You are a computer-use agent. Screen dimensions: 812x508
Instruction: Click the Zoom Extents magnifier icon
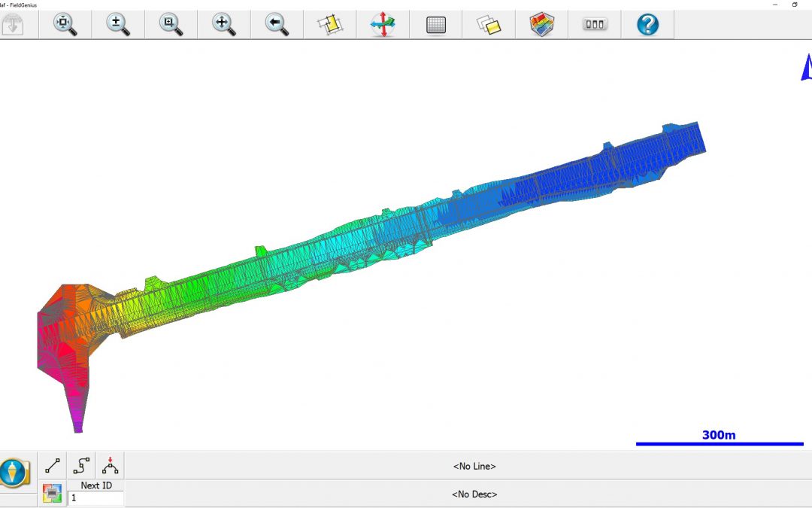coord(65,24)
